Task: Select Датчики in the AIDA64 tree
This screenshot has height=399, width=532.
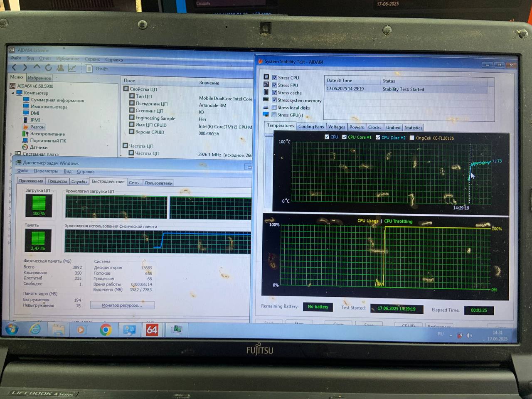Action: [x=39, y=147]
